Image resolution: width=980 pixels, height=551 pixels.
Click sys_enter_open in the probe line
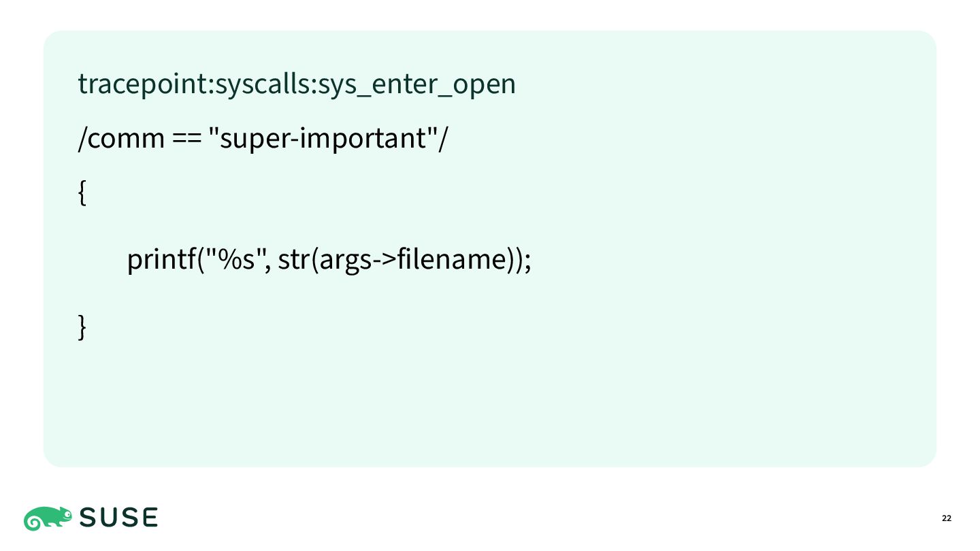tap(417, 85)
